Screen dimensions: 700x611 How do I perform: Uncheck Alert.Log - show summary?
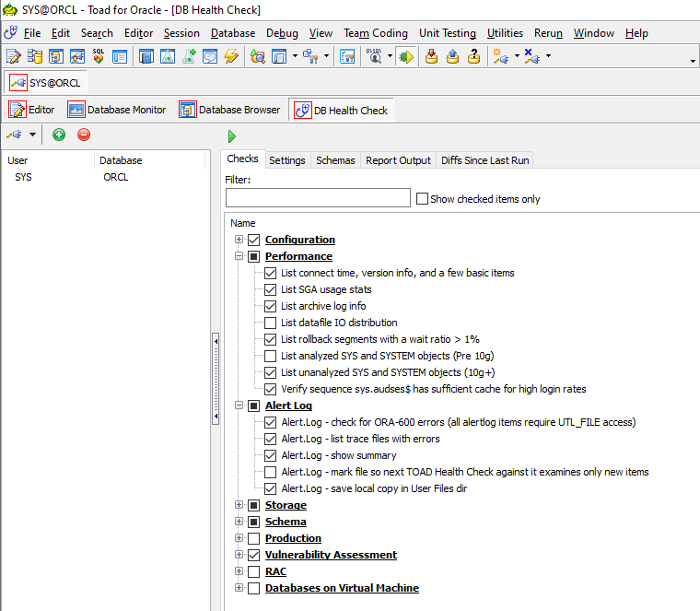[270, 455]
